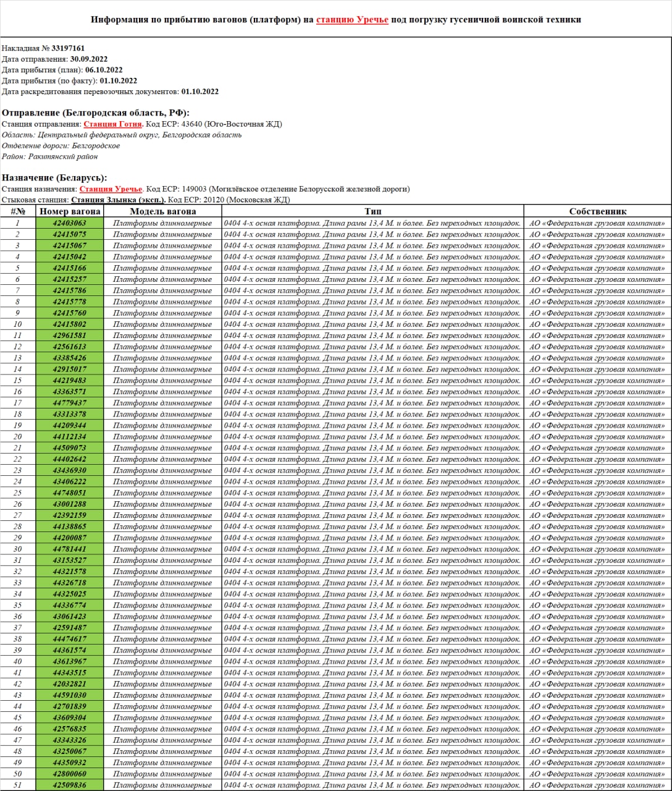Click wagon number 42509836 in the last row
This screenshot has width=672, height=791.
coord(70,785)
